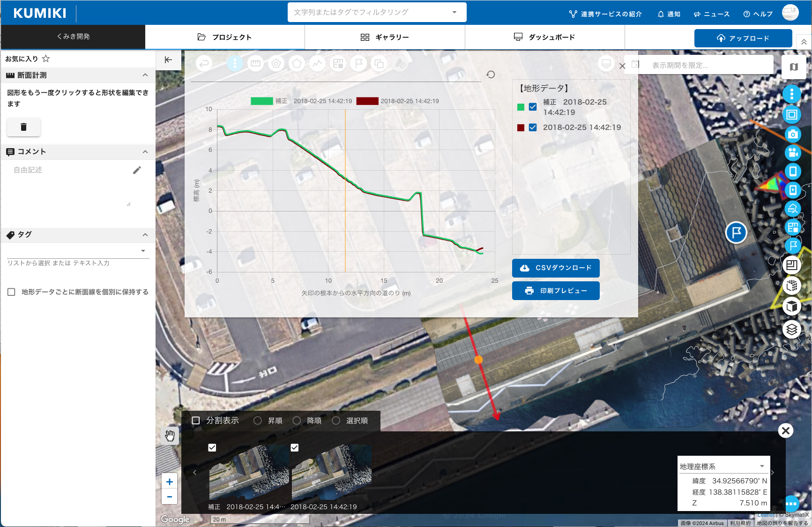Click the play-on-device icon in right toolbar
The height and width of the screenshot is (527, 812).
pyautogui.click(x=792, y=190)
